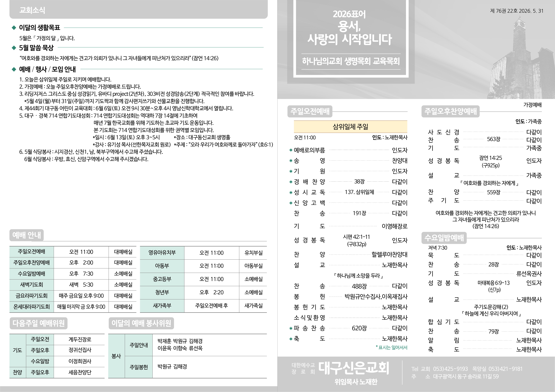Click the church phone '053)425-9193'
The height and width of the screenshot is (392, 555).
coord(450,369)
